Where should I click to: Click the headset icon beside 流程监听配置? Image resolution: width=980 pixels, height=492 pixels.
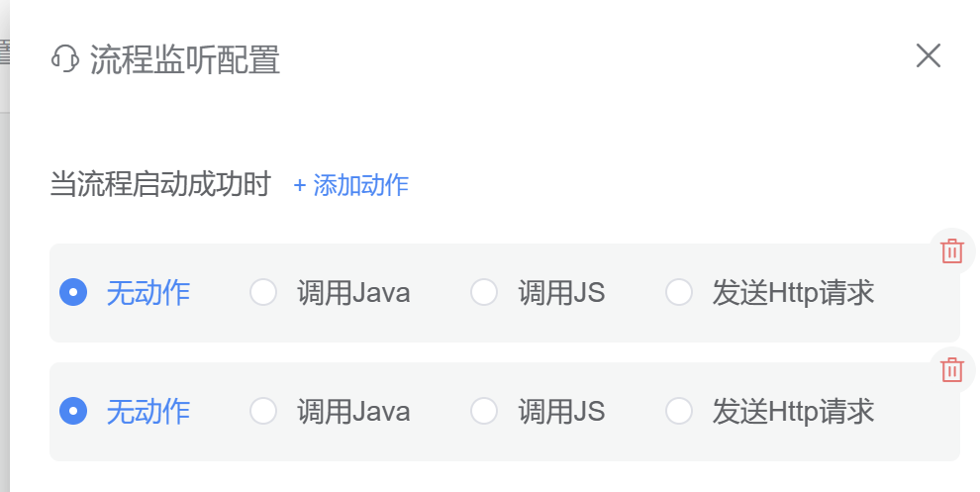point(65,59)
